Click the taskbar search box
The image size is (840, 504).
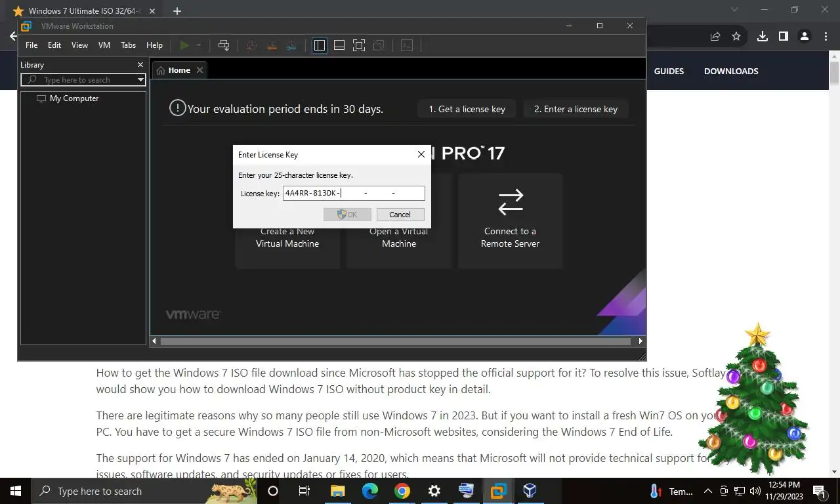[x=145, y=491]
